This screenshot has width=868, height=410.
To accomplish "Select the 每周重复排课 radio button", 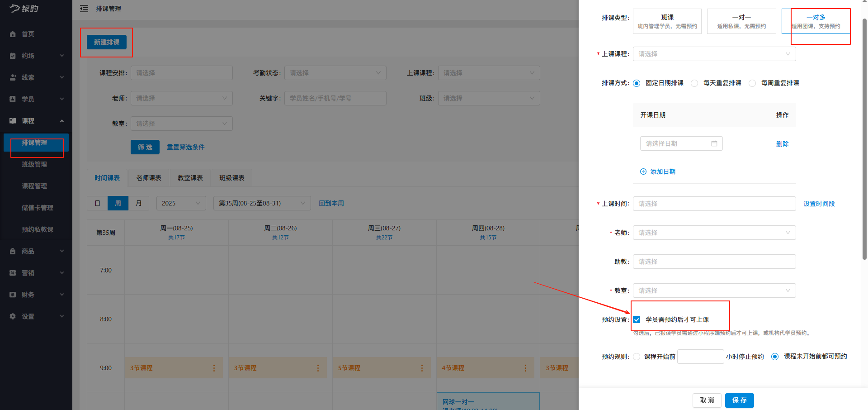I will [752, 83].
